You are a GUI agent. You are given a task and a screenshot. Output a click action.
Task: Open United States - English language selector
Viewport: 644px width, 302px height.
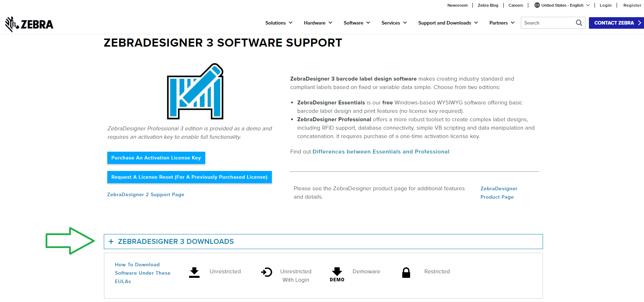[x=562, y=5]
